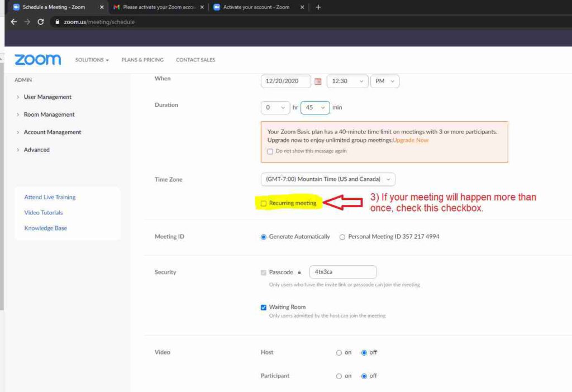Set Host video to off
Screen dimensions: 572x392
[x=364, y=352]
